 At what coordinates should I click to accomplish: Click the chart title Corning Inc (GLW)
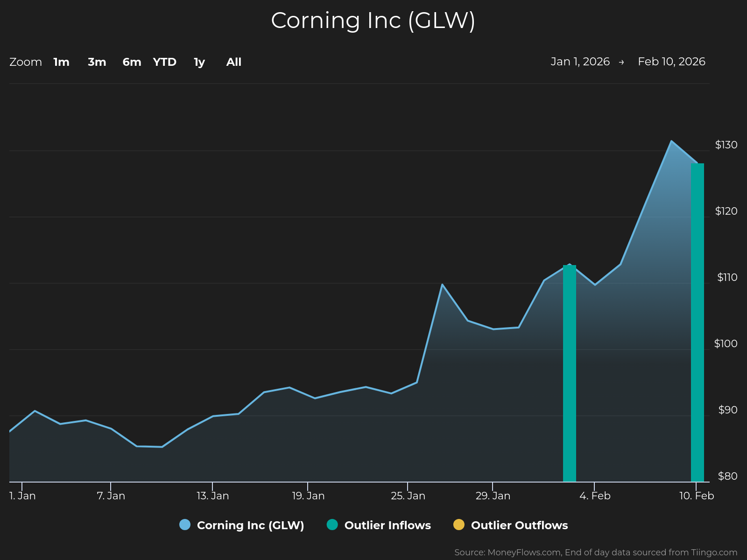373,21
